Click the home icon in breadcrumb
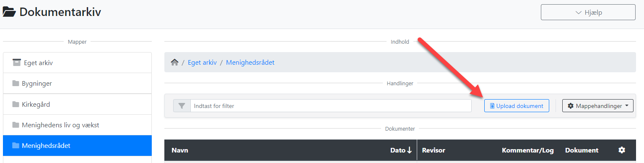The image size is (644, 163). coord(174,62)
